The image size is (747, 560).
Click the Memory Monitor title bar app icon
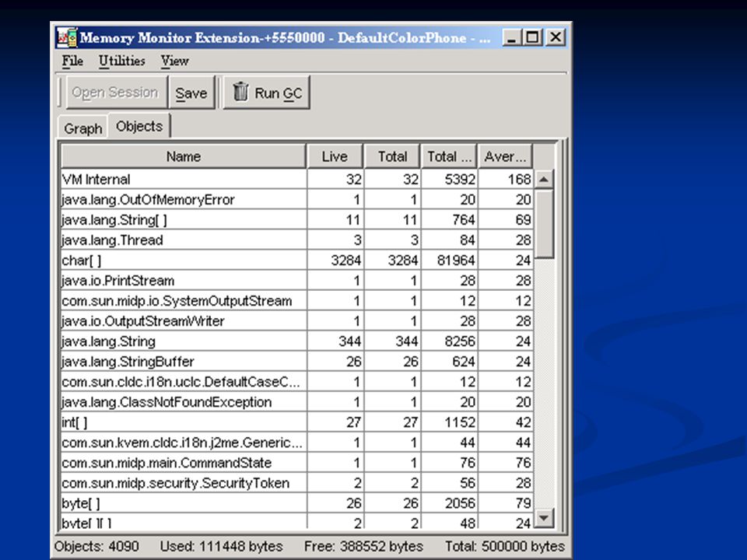click(67, 37)
